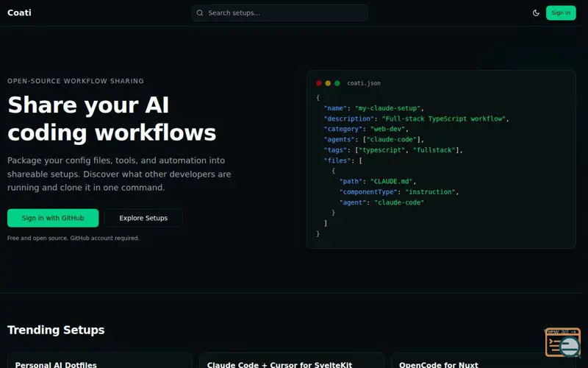Click the OPEN-SOURCE WORKFLOW SHARING label
Image resolution: width=588 pixels, height=368 pixels.
pos(76,81)
